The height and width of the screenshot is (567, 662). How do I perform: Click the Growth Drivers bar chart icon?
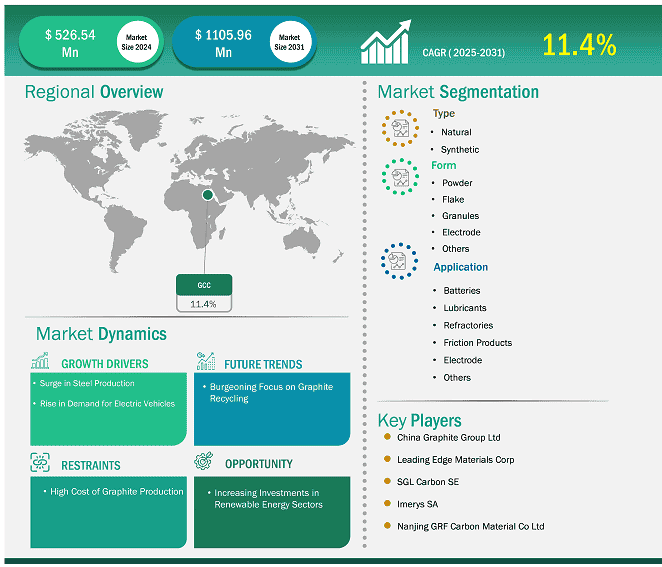pyautogui.click(x=41, y=362)
